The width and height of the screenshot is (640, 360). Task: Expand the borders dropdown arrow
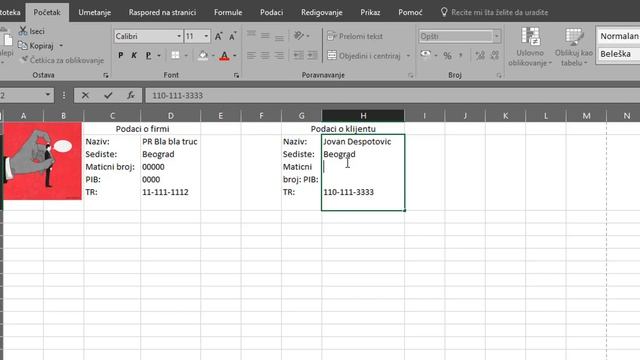point(186,56)
